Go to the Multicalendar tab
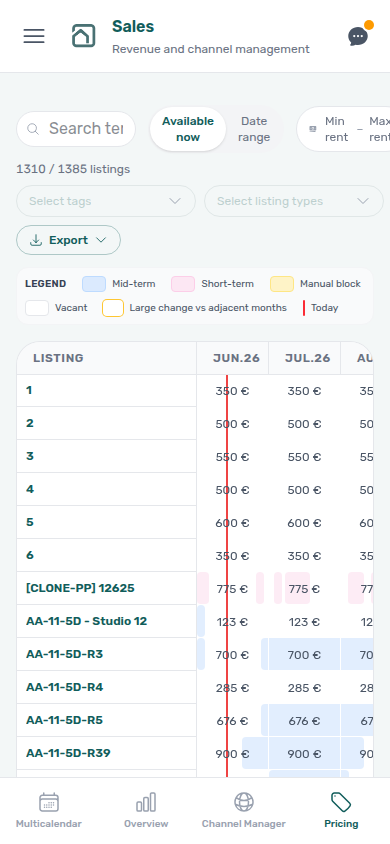This screenshot has height=844, width=390. pos(49,811)
